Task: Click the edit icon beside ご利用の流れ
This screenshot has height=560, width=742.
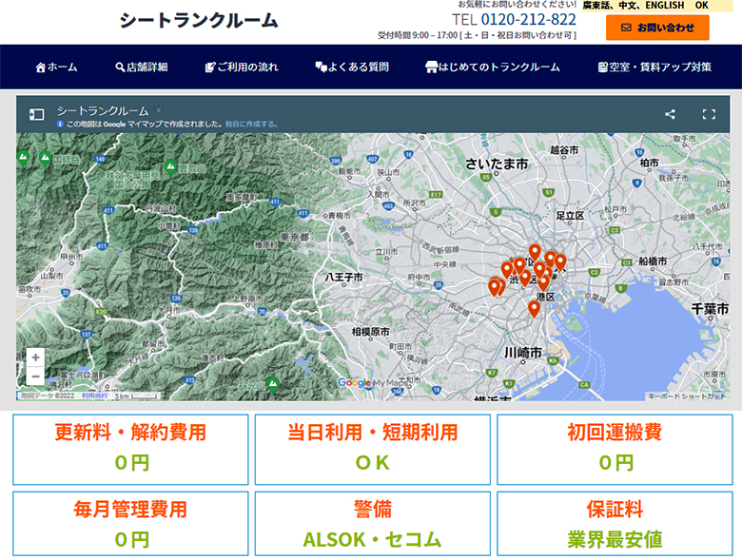Action: 210,68
